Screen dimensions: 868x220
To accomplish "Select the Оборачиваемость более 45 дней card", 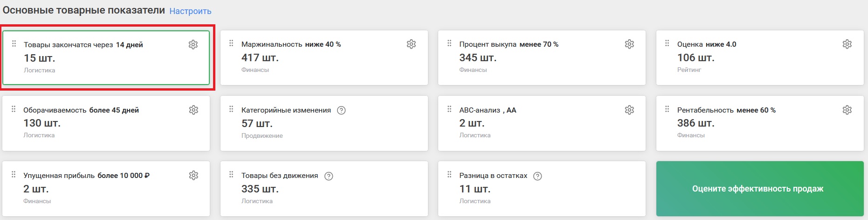I will tap(106, 123).
